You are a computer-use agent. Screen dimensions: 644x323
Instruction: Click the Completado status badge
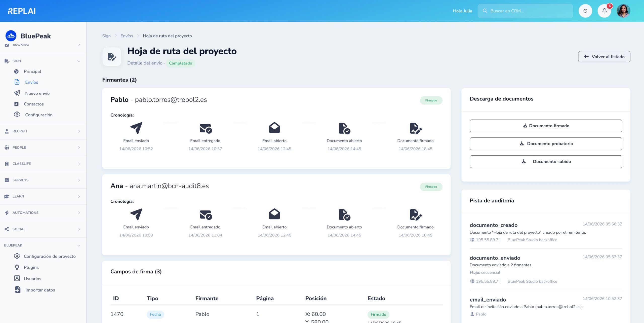pos(180,63)
